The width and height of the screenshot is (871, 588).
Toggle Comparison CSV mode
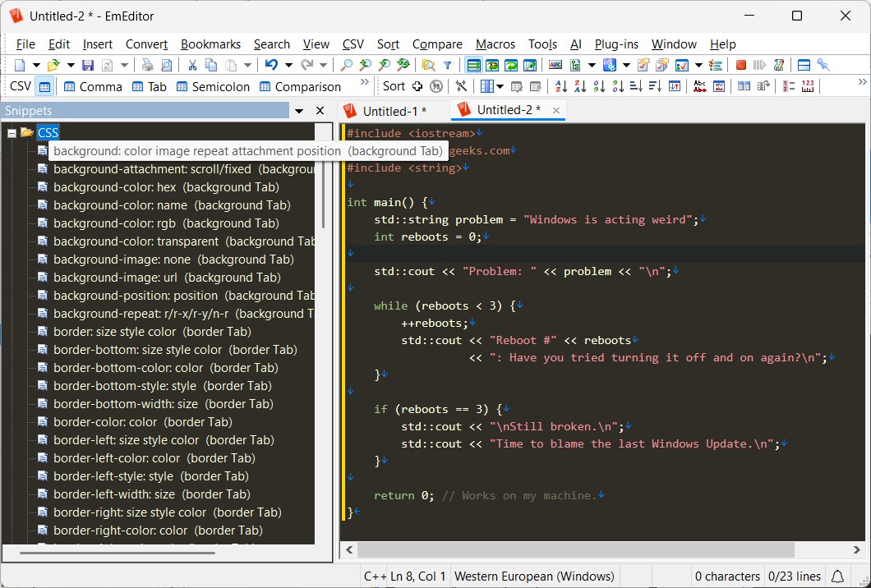click(300, 86)
